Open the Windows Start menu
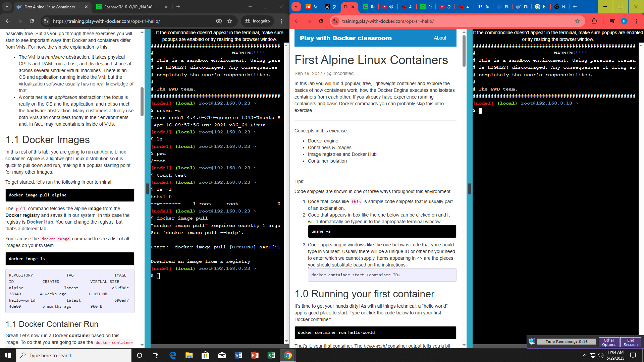 [x=8, y=355]
